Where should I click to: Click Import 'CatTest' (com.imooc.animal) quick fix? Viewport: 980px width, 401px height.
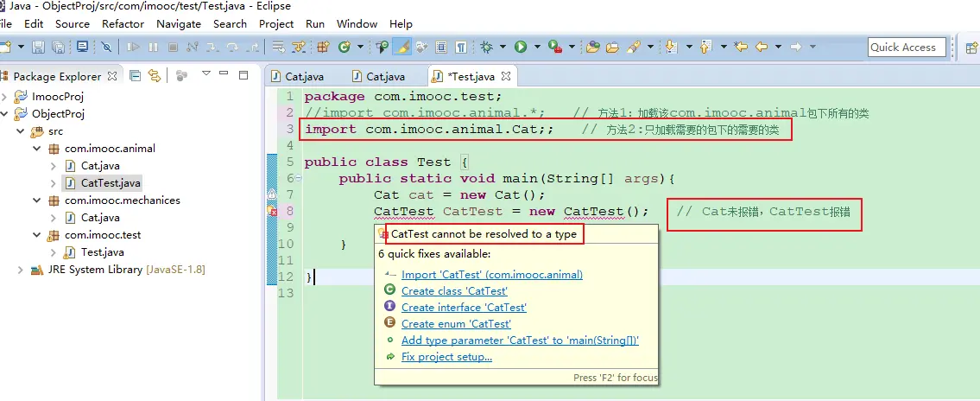(491, 275)
